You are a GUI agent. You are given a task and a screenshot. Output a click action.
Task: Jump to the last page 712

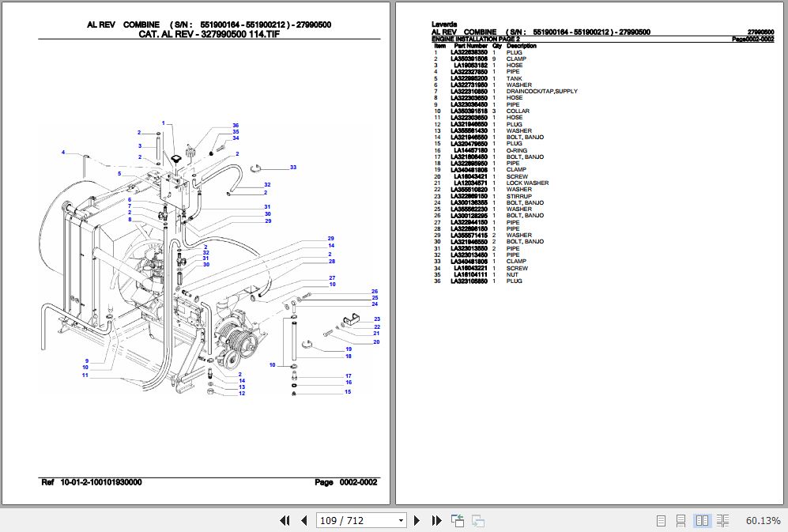(436, 521)
